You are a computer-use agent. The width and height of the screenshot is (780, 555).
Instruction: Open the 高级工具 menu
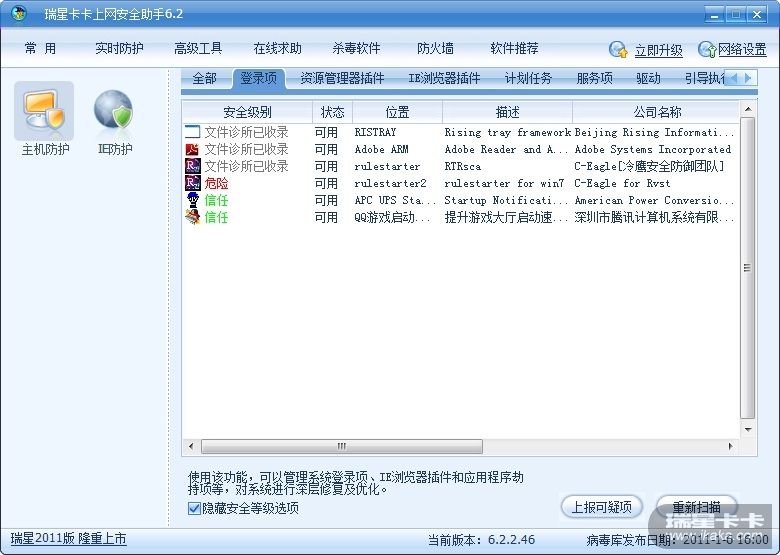click(198, 48)
